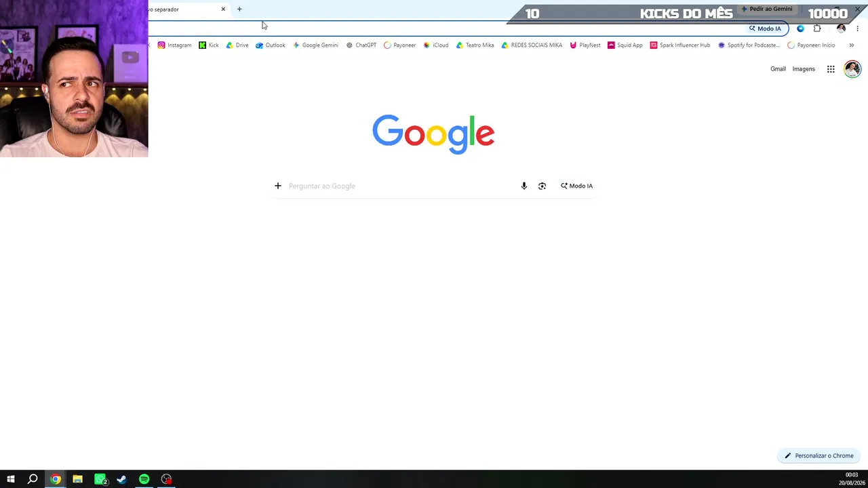Open the ChatGPT bookmark
Screen dimensions: 868x488
pos(361,45)
